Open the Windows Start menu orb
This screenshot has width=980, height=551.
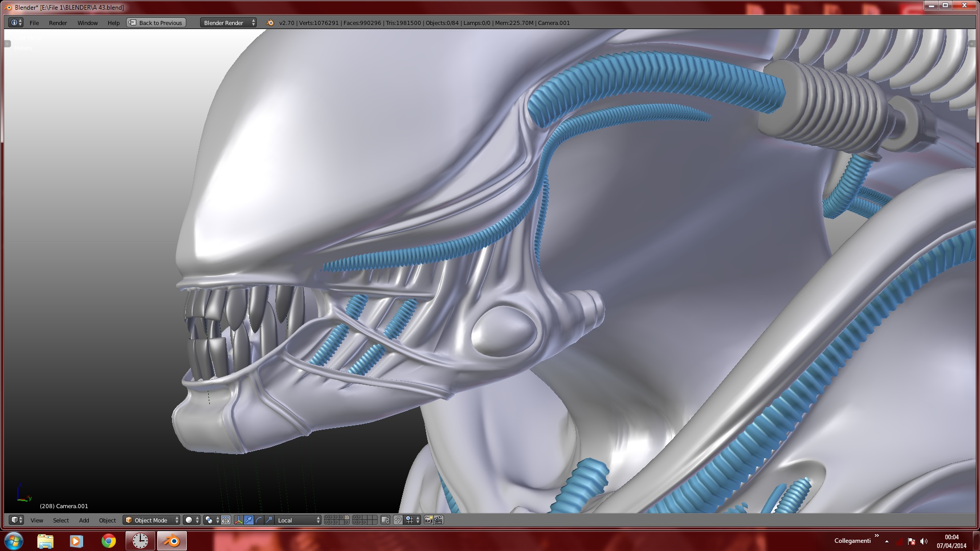coord(13,541)
